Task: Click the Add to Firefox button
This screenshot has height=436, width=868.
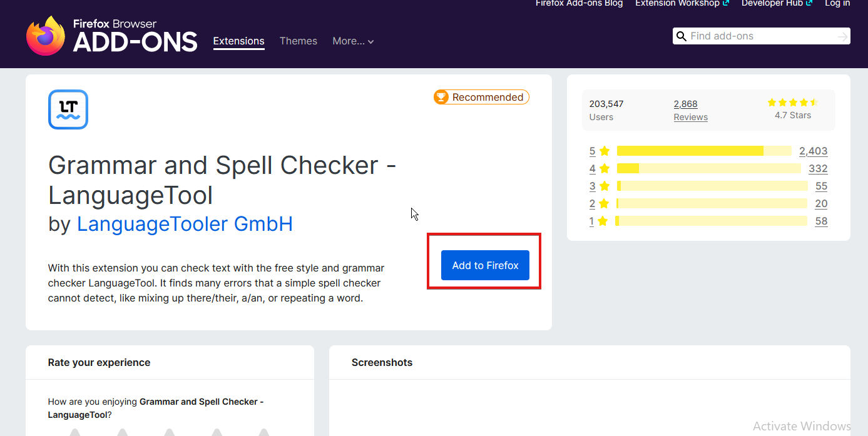Action: [485, 265]
